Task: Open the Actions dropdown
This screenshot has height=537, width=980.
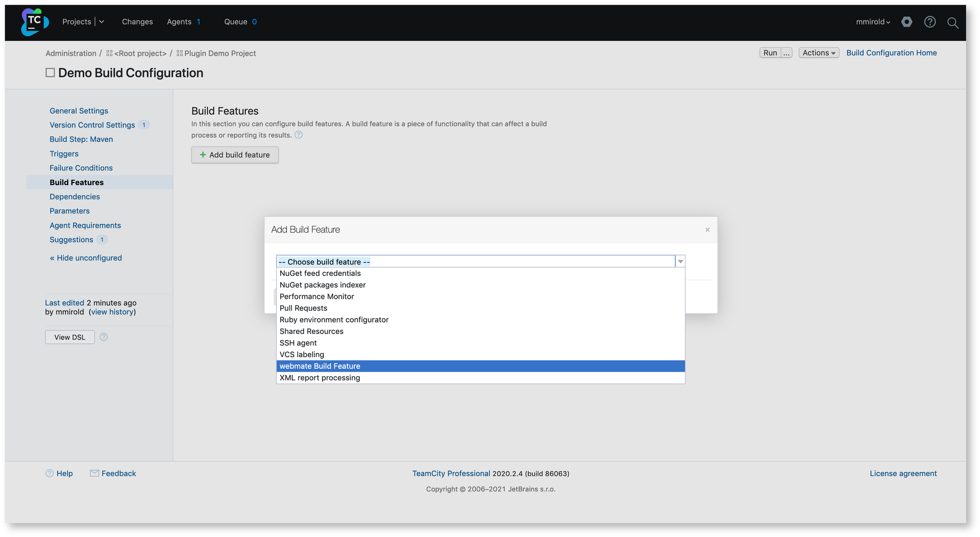Action: pos(819,53)
